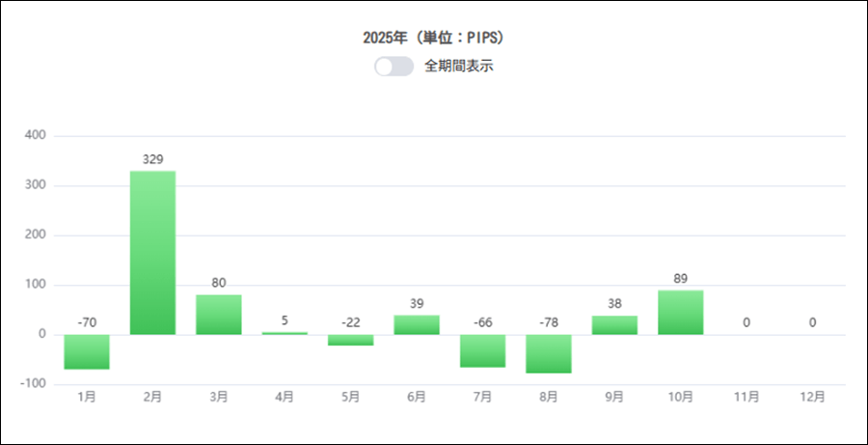868x445 pixels.
Task: Click the 2025年（単位：PIPS）chart title
Action: 434,39
